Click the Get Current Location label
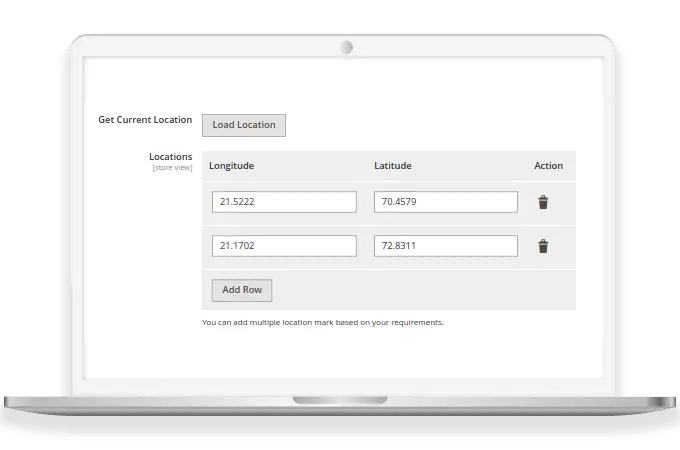The height and width of the screenshot is (450, 680). [x=145, y=120]
